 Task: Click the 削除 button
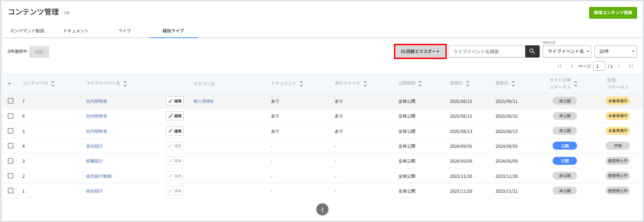(39, 52)
